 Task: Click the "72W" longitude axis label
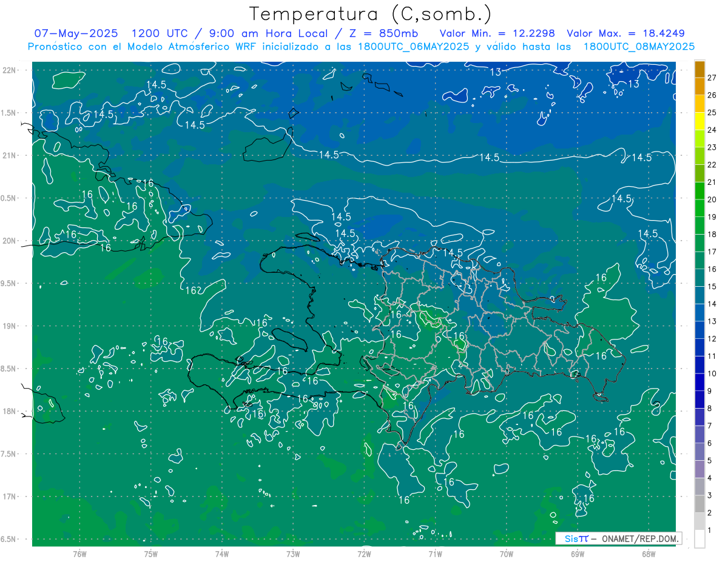click(364, 554)
